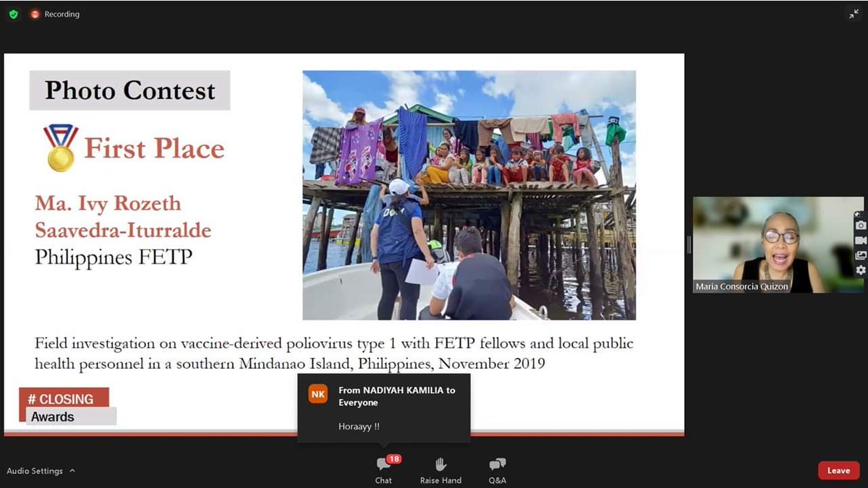Open the Q&A panel
This screenshot has width=868, height=488.
497,470
